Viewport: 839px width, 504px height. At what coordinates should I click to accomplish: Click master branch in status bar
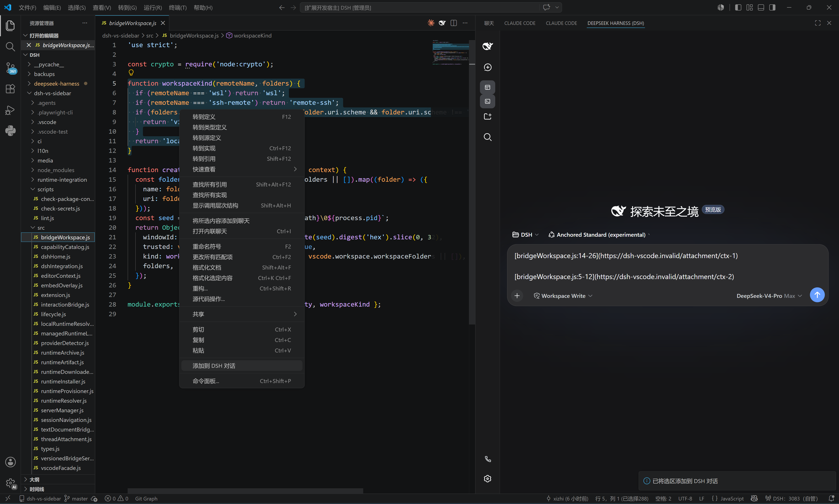click(76, 499)
